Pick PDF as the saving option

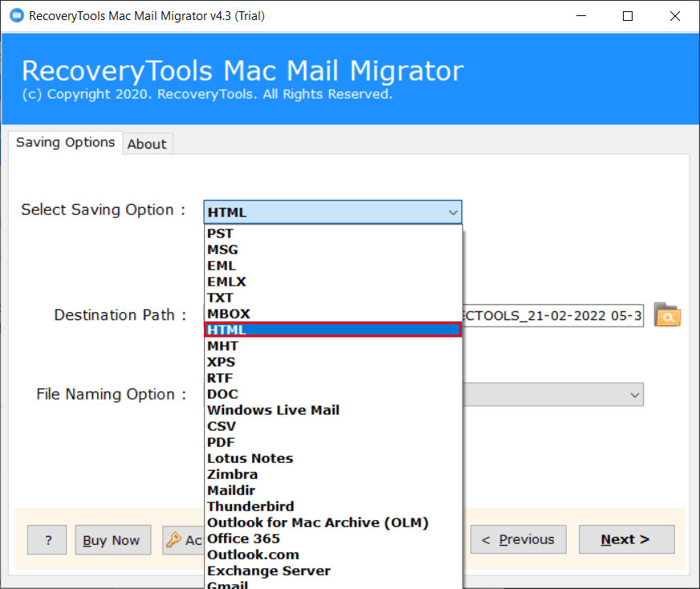(333, 442)
